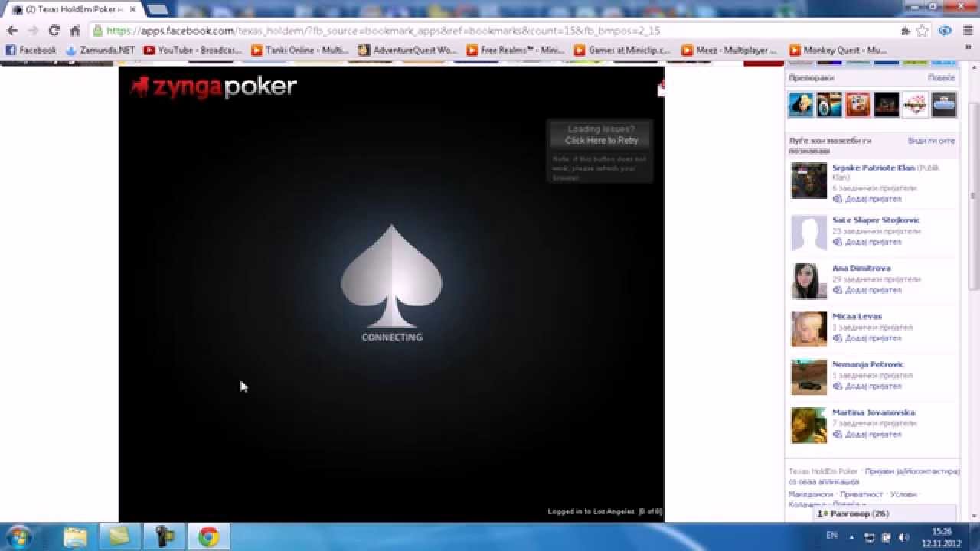Add Ana Dimitrova as friend
Screen dimensions: 980x551
tap(867, 290)
